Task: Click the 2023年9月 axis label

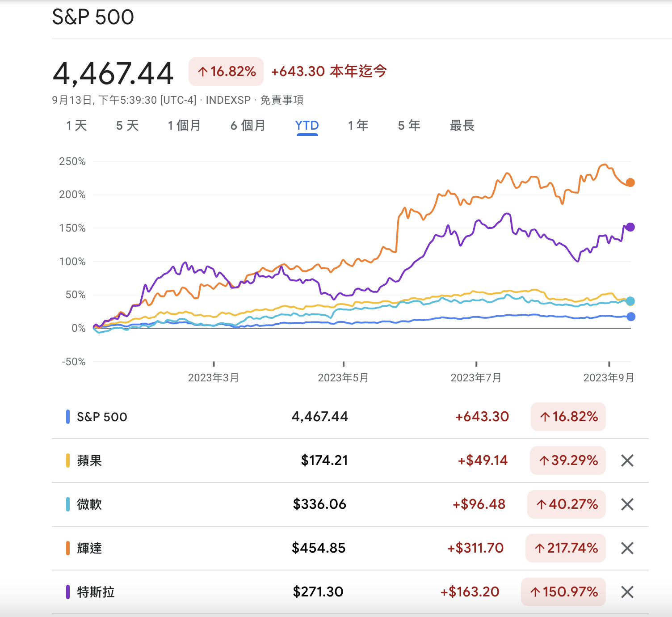Action: [x=609, y=378]
